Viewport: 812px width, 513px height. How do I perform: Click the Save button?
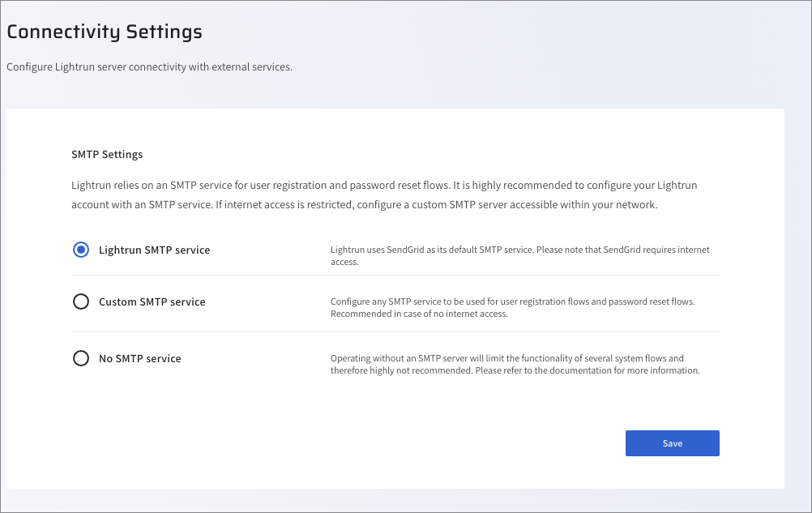(x=672, y=443)
